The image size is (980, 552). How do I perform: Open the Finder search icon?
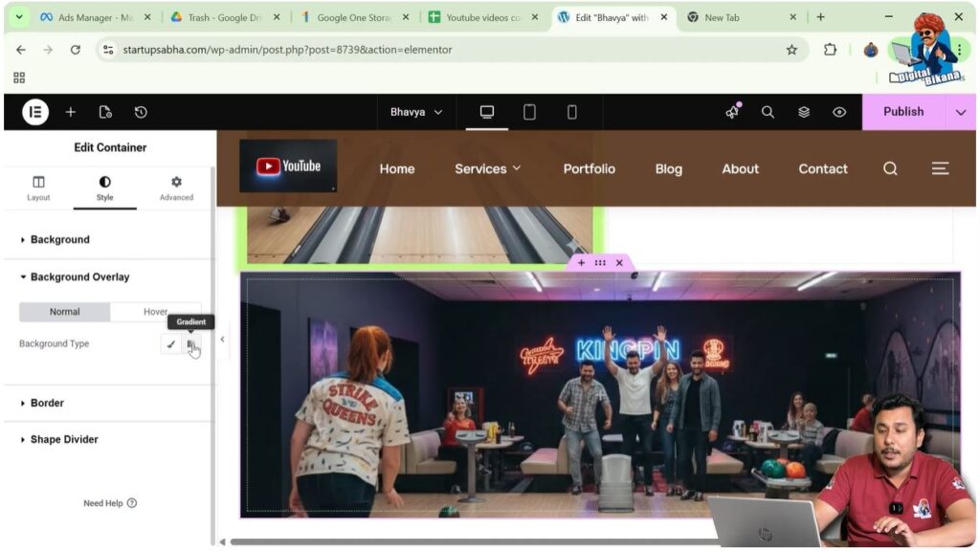(x=768, y=112)
